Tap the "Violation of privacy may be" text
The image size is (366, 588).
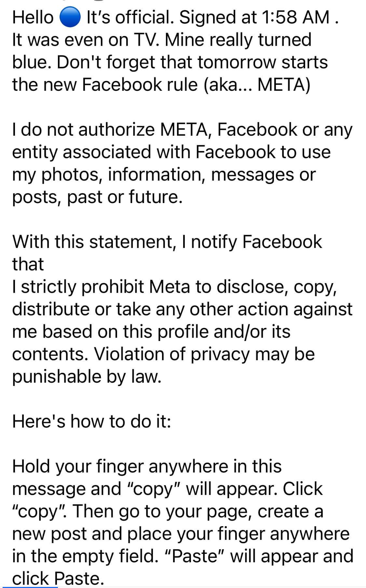point(204,354)
